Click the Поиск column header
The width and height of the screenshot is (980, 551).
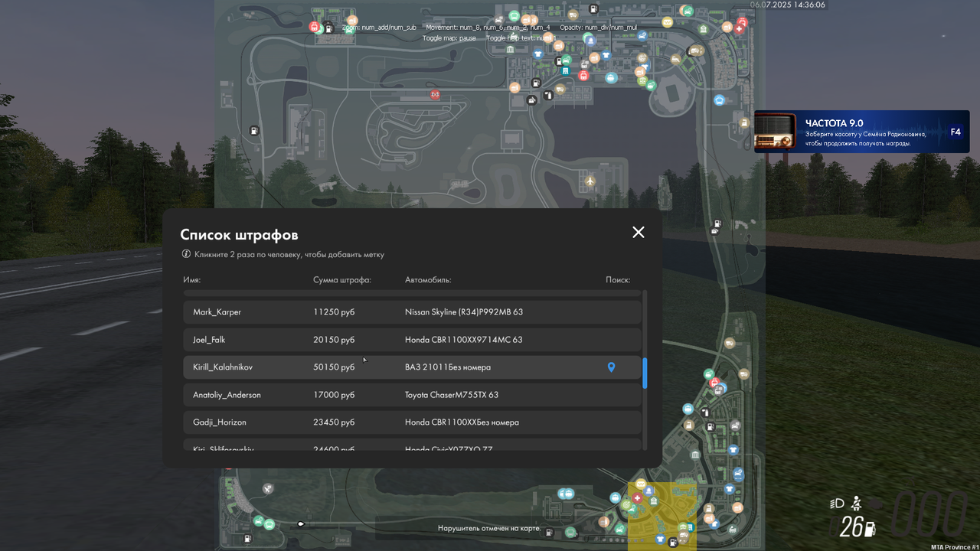(618, 280)
